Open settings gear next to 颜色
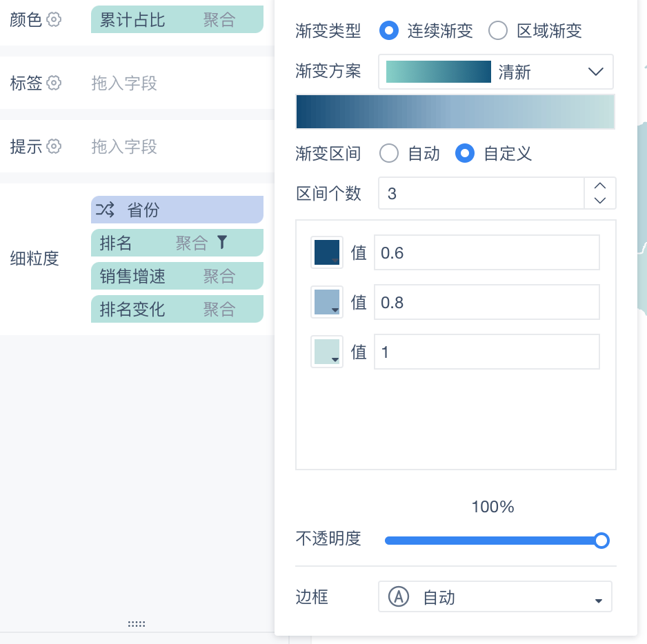The height and width of the screenshot is (644, 647). tap(54, 19)
